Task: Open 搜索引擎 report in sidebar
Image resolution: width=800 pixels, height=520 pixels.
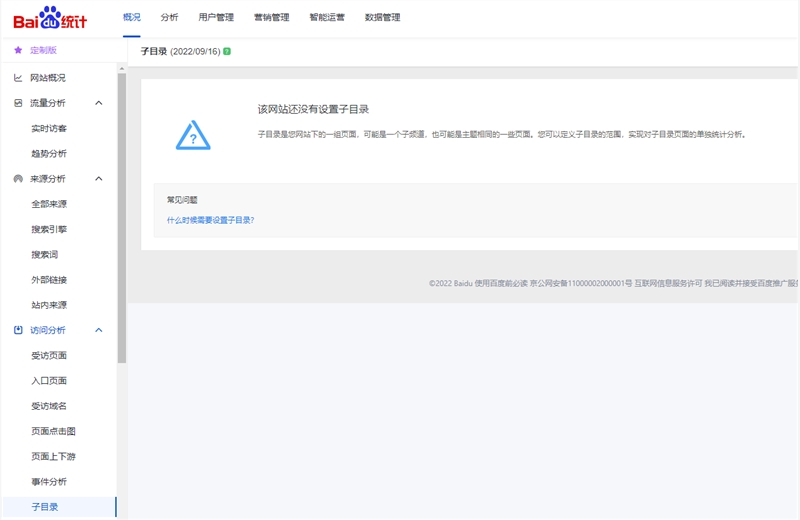Action: tap(49, 229)
